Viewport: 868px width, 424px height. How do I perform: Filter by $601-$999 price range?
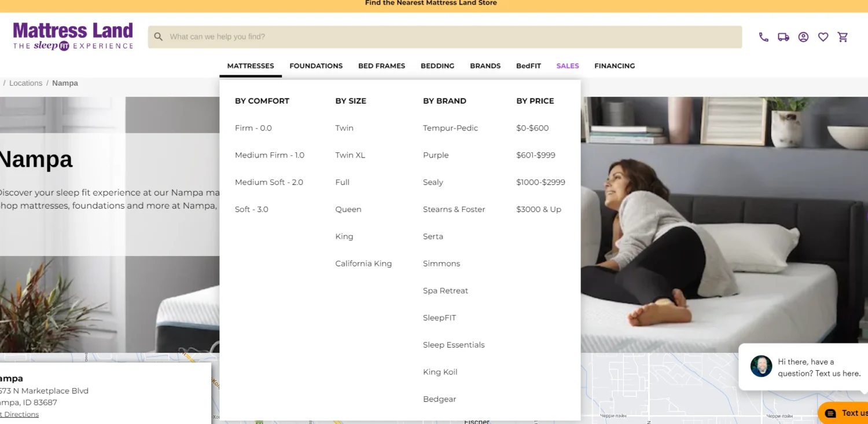click(536, 155)
